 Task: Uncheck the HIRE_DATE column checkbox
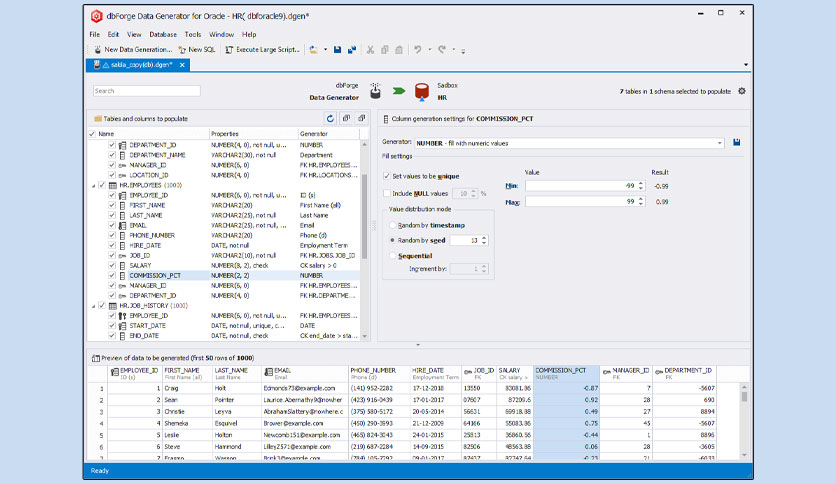pos(112,246)
